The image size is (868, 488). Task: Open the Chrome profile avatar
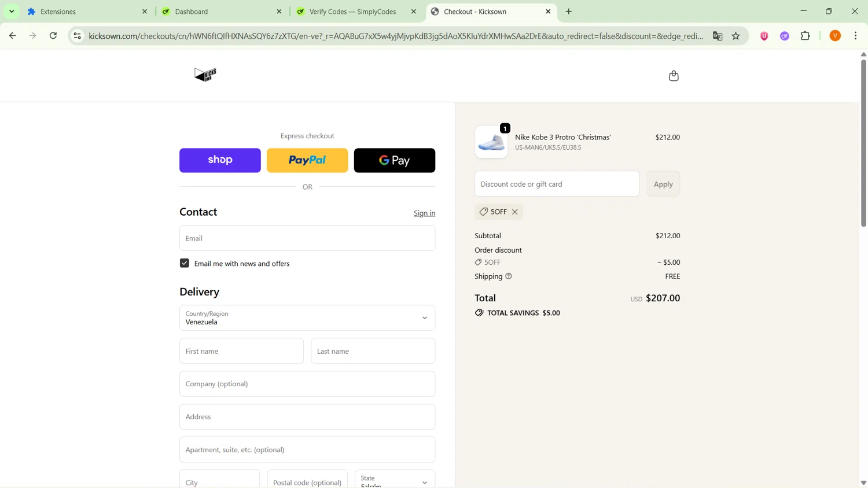click(835, 36)
